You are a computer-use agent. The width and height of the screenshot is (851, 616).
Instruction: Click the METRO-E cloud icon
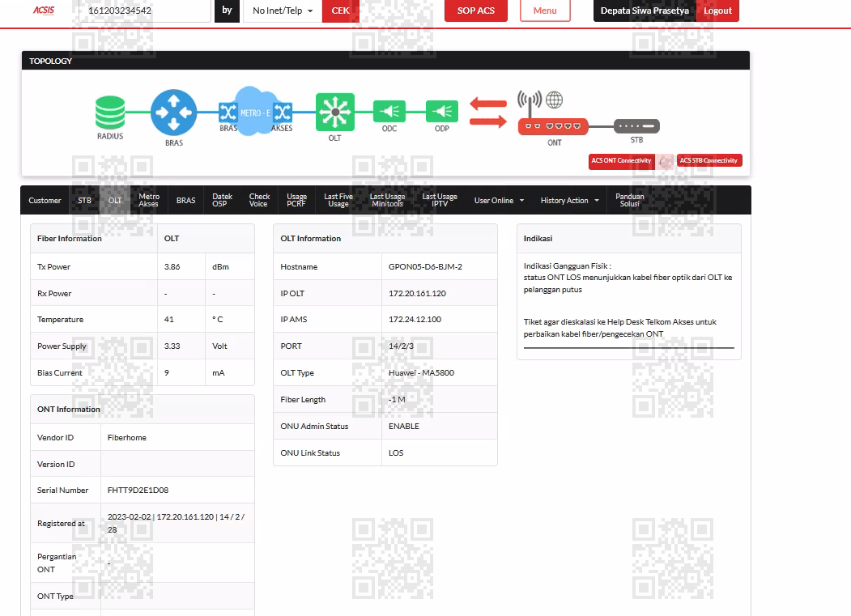click(x=255, y=112)
